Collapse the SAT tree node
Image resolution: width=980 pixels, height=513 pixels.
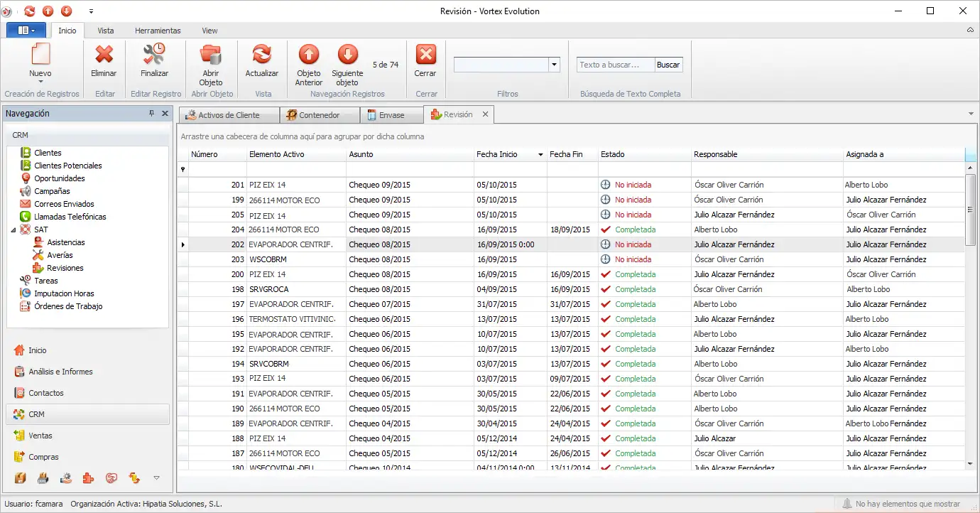point(14,229)
